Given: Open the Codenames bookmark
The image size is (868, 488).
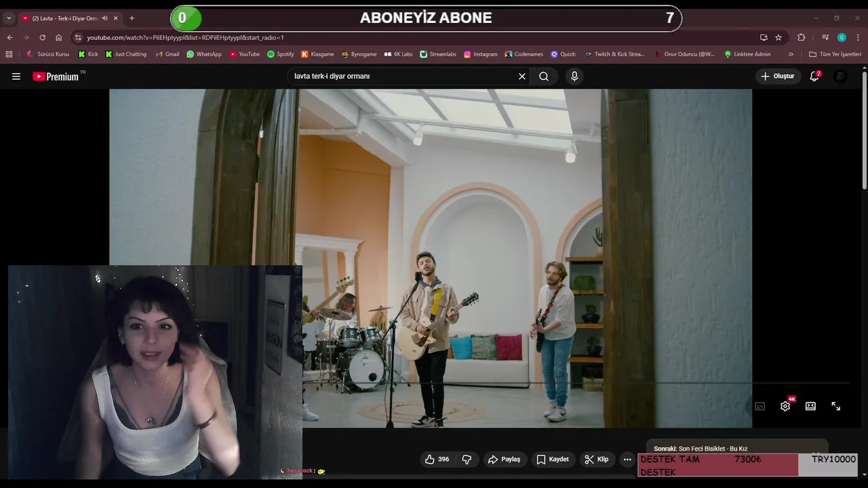Looking at the screenshot, I should coord(524,54).
